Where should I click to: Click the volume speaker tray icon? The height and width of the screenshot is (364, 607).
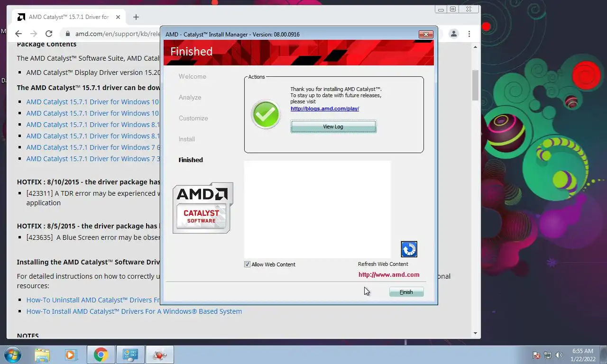pos(559,355)
